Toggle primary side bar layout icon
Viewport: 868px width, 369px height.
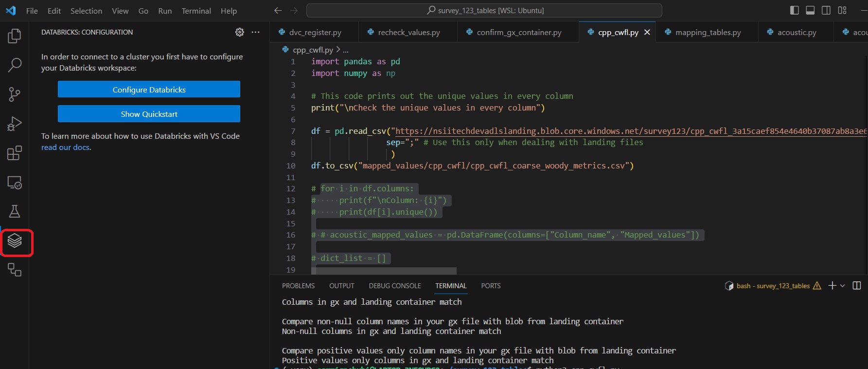(x=795, y=10)
